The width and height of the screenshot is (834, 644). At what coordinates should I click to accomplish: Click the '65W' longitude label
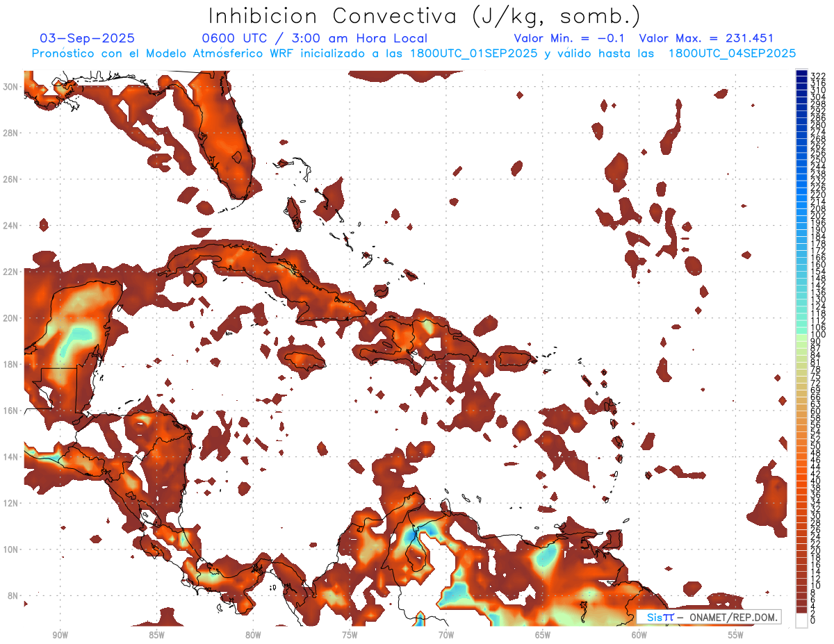(x=543, y=635)
